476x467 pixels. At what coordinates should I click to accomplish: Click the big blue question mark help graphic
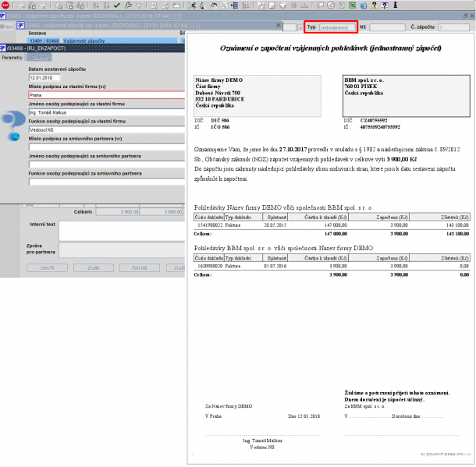[x=12, y=126]
